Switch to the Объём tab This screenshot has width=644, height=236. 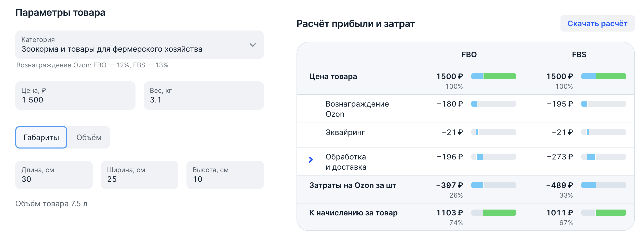pos(89,137)
